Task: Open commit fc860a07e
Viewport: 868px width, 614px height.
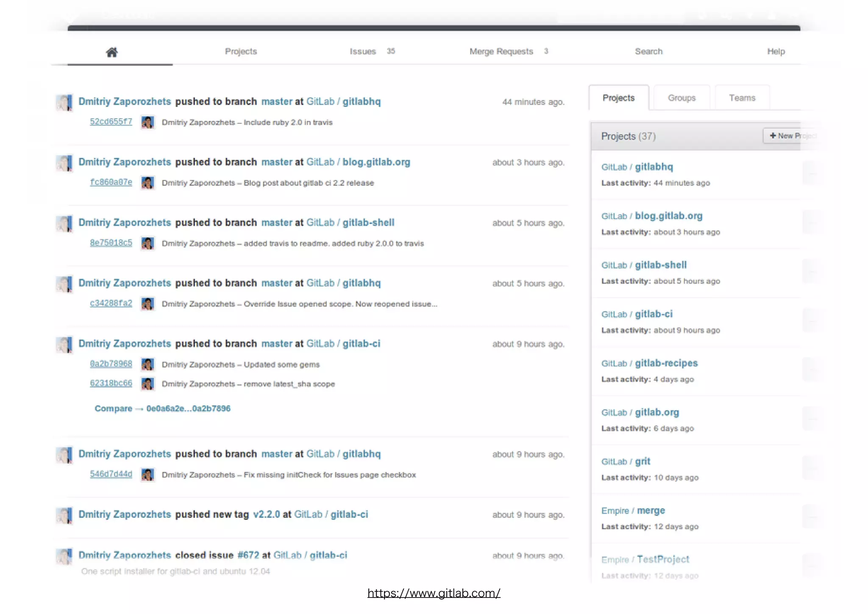Action: 111,182
